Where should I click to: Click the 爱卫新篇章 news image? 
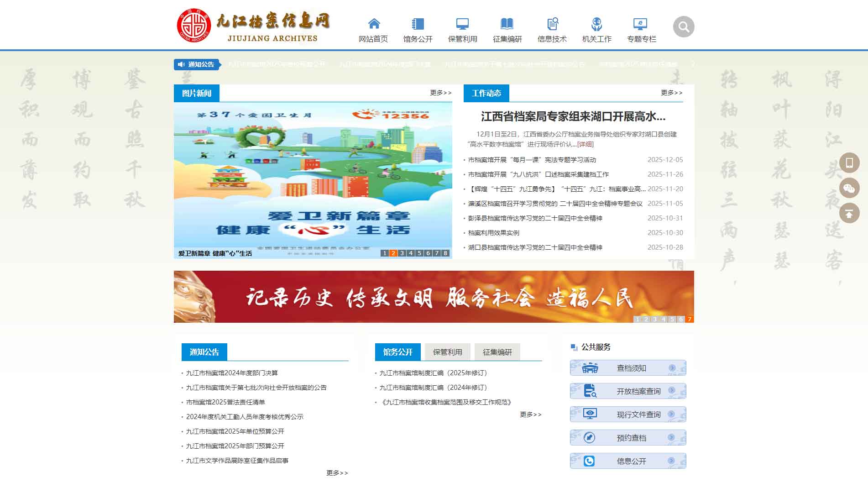[x=313, y=180]
